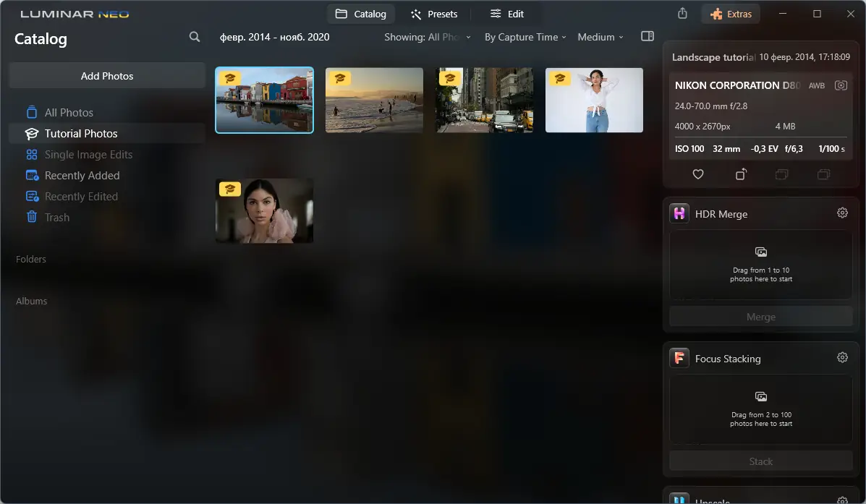This screenshot has height=504, width=866.
Task: Click the HDR Merge extension icon
Action: pos(679,213)
